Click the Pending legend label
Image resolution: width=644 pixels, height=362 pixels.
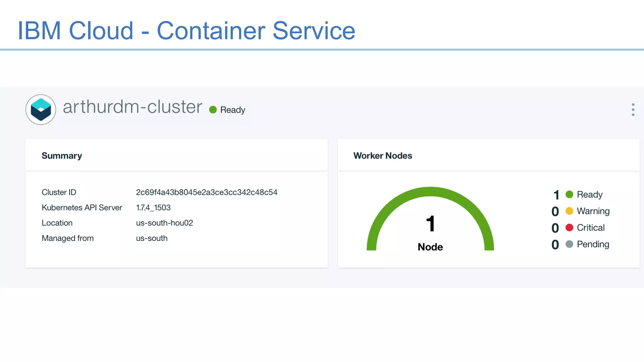click(593, 244)
